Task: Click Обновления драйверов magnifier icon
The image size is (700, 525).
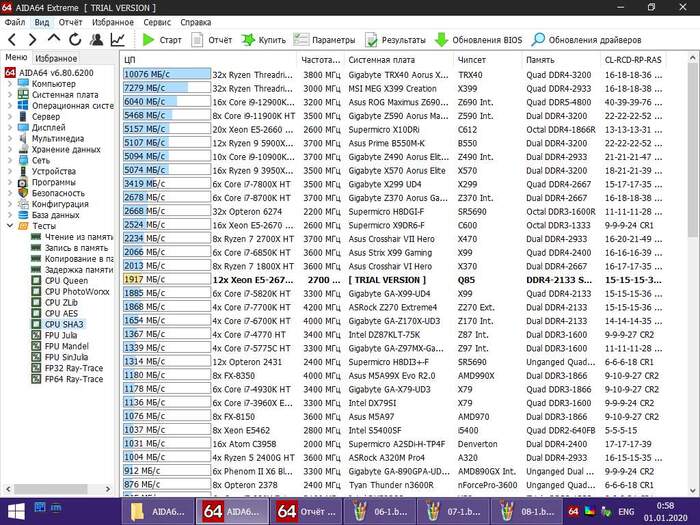Action: coord(538,39)
